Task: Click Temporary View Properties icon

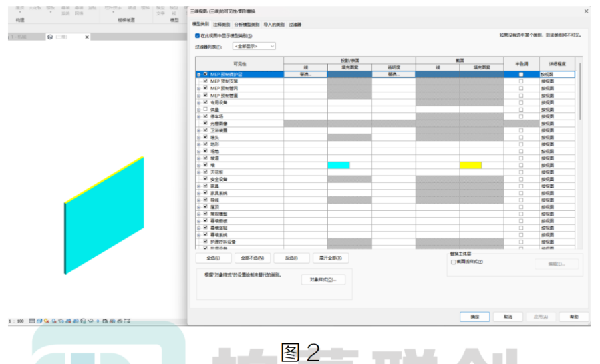Action: click(x=105, y=321)
